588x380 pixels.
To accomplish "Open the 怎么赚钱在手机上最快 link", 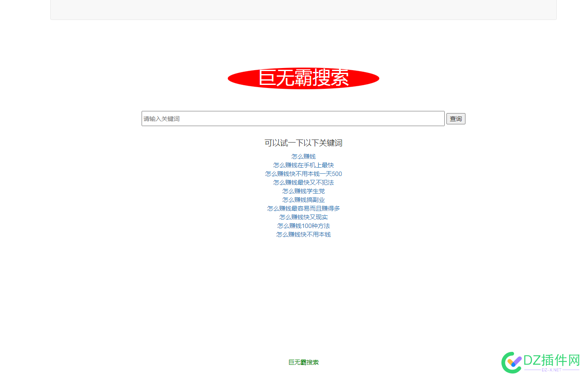I will coord(304,165).
